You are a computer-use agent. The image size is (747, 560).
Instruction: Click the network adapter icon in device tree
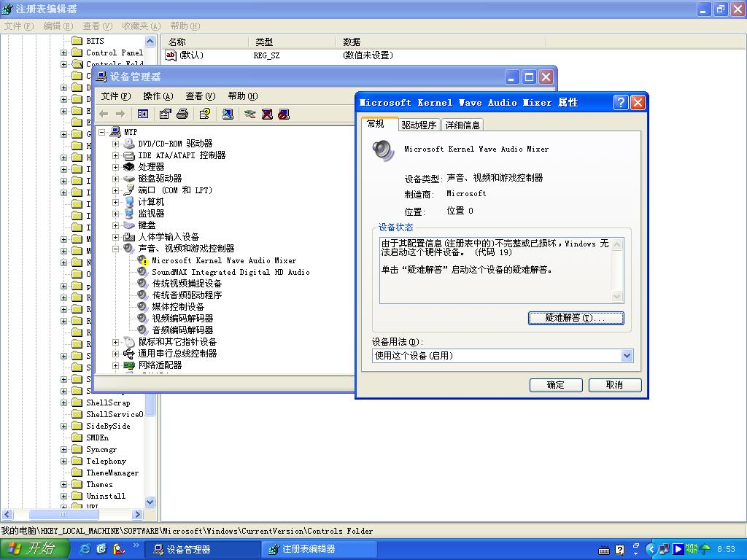pyautogui.click(x=128, y=365)
